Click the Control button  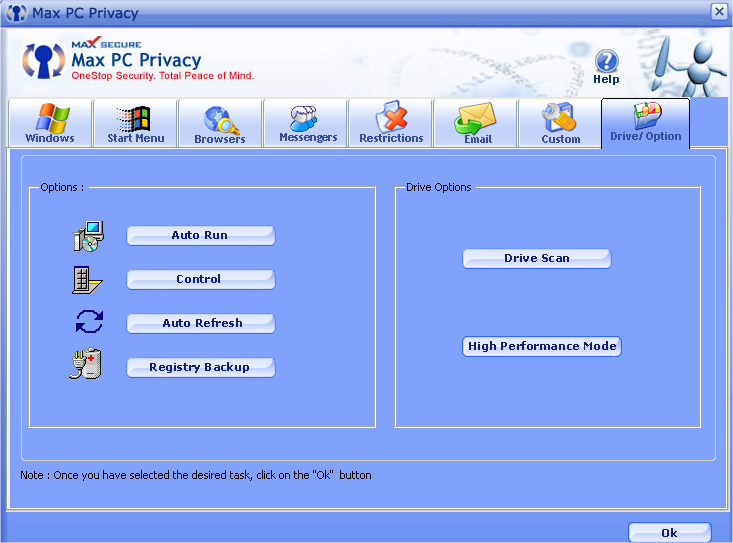[201, 279]
